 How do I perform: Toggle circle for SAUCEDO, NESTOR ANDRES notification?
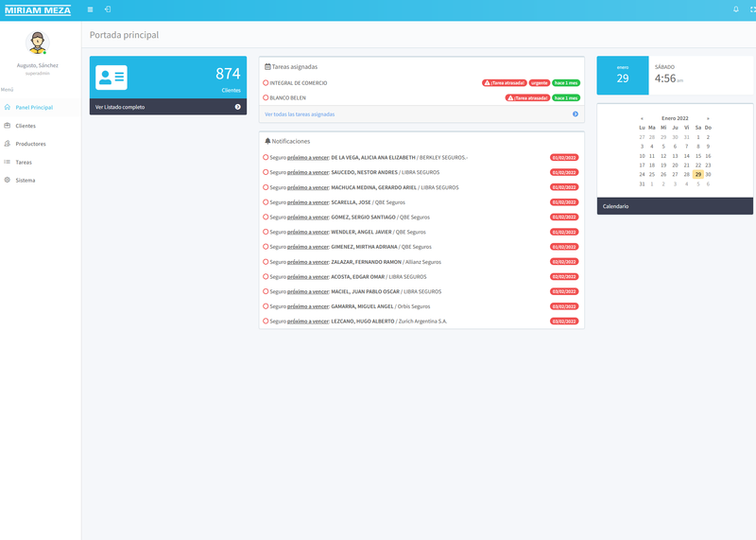(266, 172)
